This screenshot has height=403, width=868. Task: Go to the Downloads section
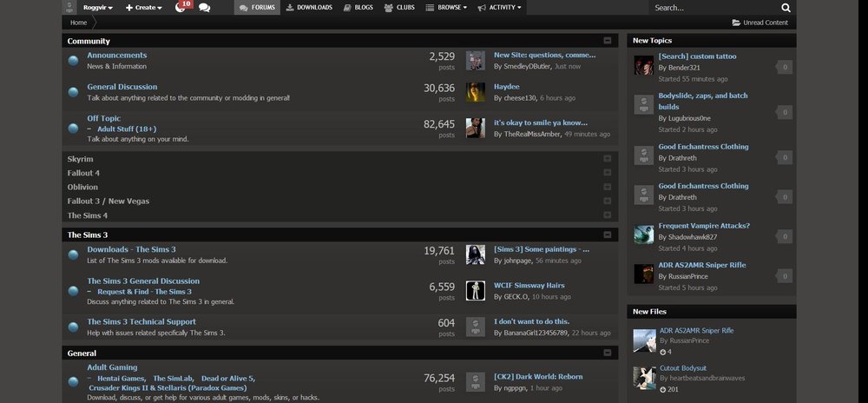point(309,7)
